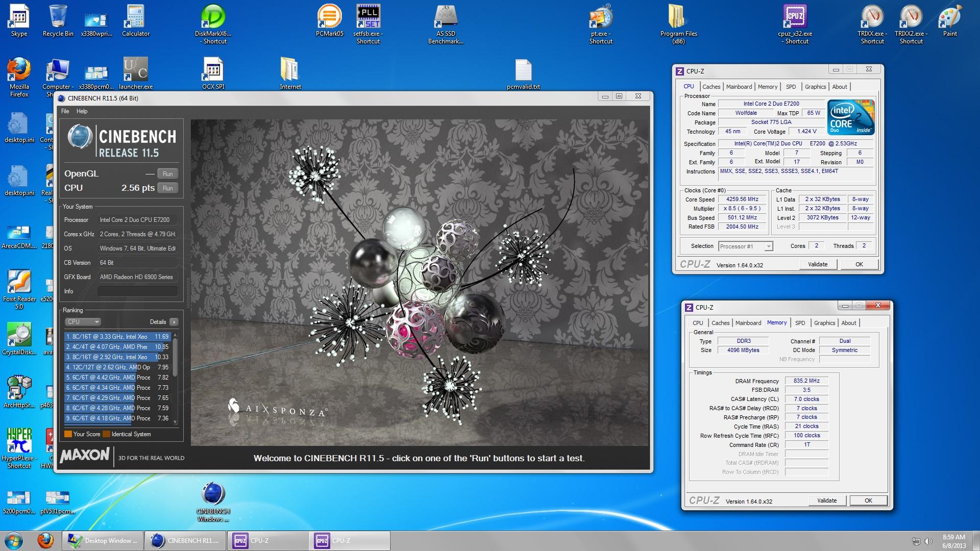This screenshot has width=980, height=551.
Task: Run the OpenGL benchmark test
Action: point(167,174)
